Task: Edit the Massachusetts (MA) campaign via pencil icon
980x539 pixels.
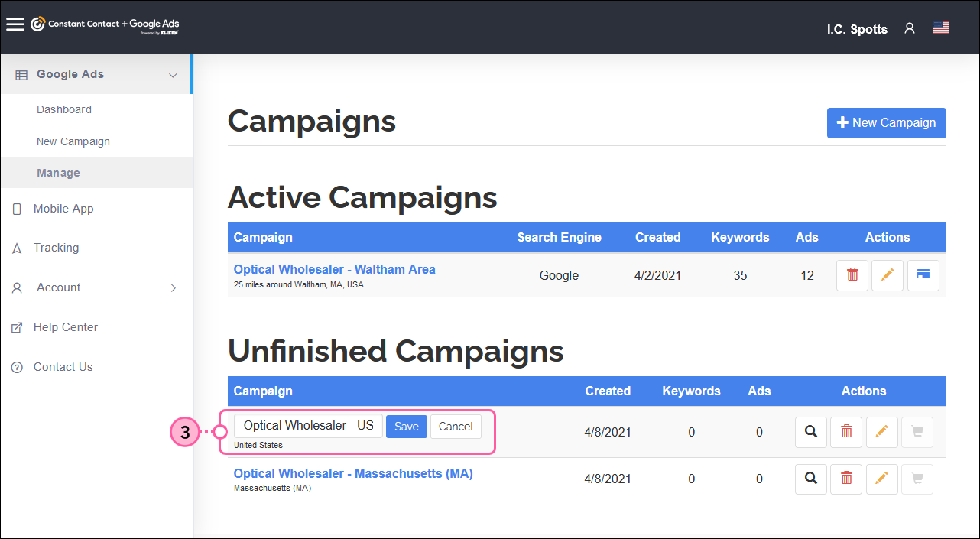Action: 881,479
